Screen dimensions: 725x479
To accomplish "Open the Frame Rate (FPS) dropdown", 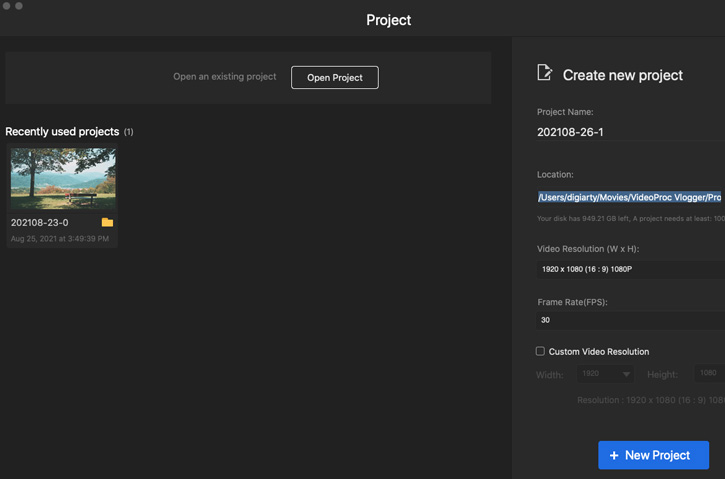I will 630,320.
